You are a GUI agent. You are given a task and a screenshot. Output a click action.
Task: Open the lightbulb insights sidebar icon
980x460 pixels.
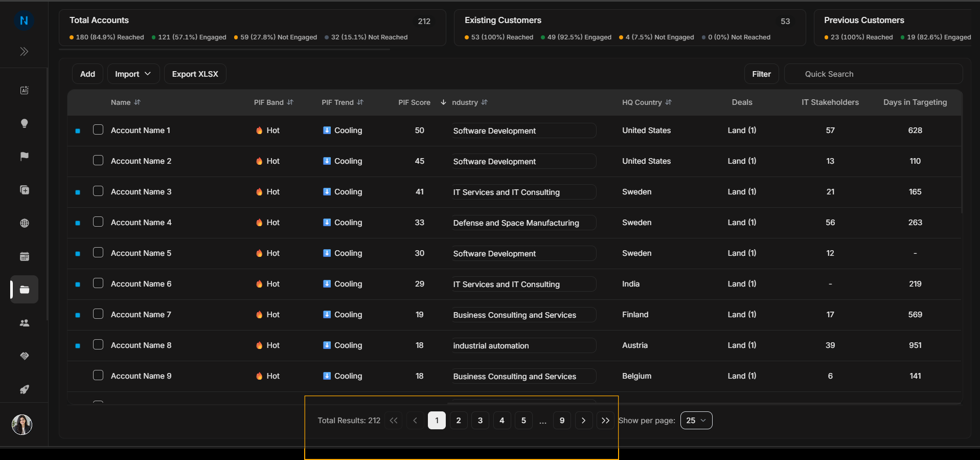click(24, 123)
